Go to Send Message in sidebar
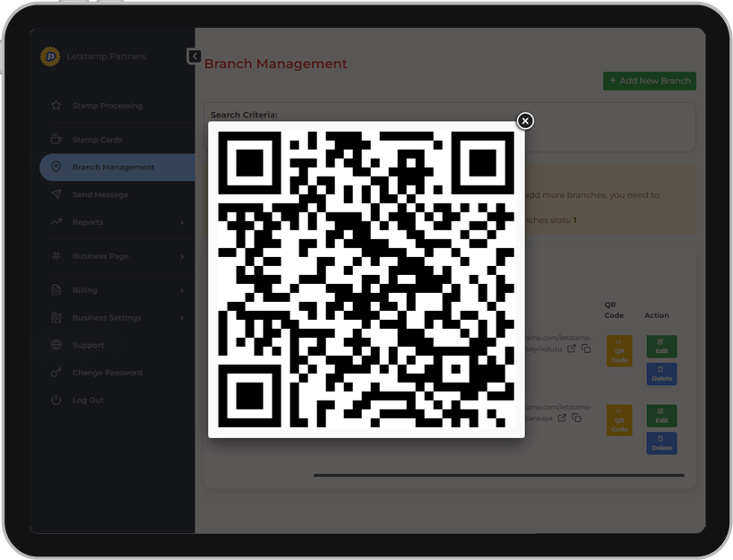 (99, 194)
